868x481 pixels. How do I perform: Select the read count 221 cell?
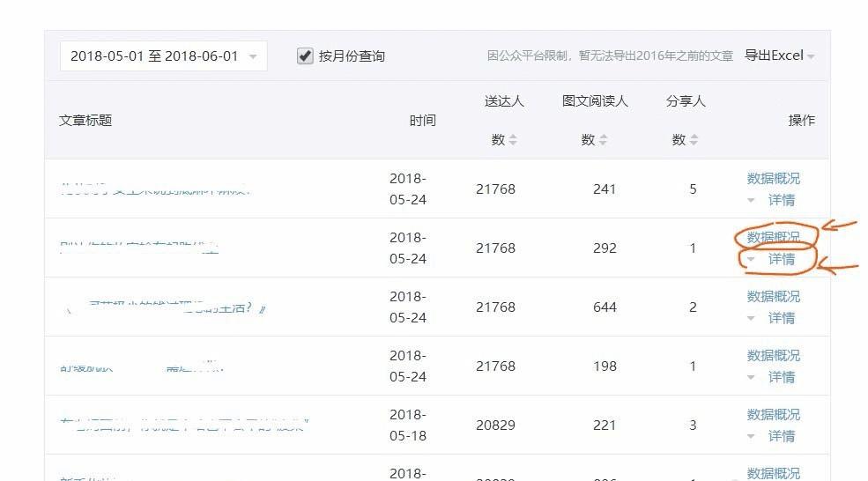point(605,425)
